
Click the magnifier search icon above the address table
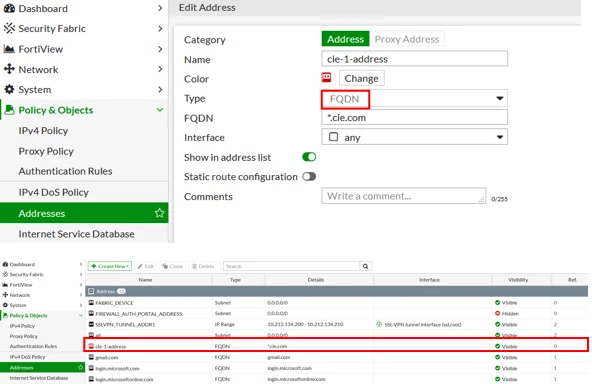point(365,266)
